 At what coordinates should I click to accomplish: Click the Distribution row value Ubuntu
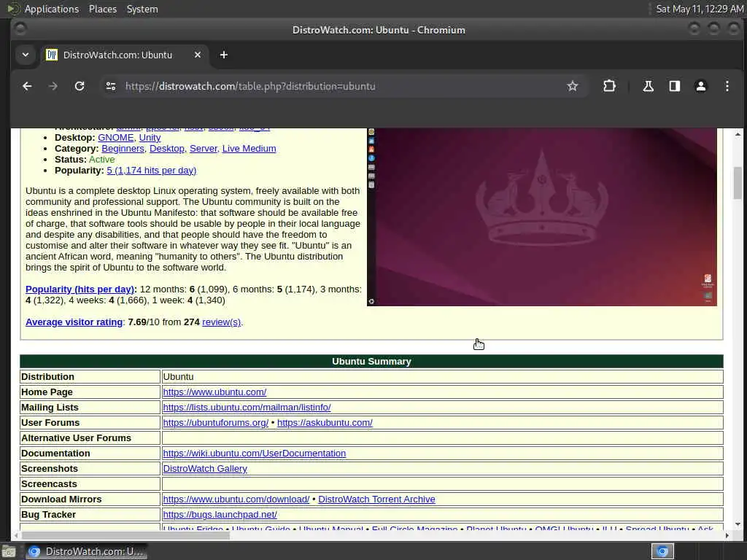point(178,377)
